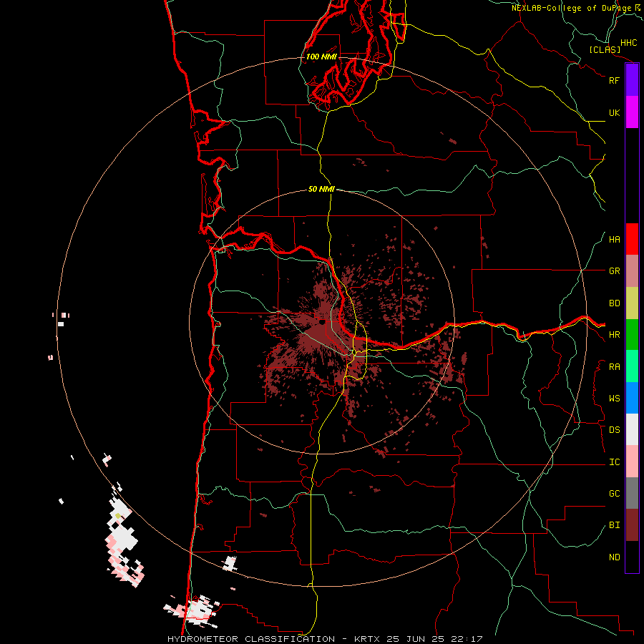
Task: Click the GR legend label
Action: 614,271
